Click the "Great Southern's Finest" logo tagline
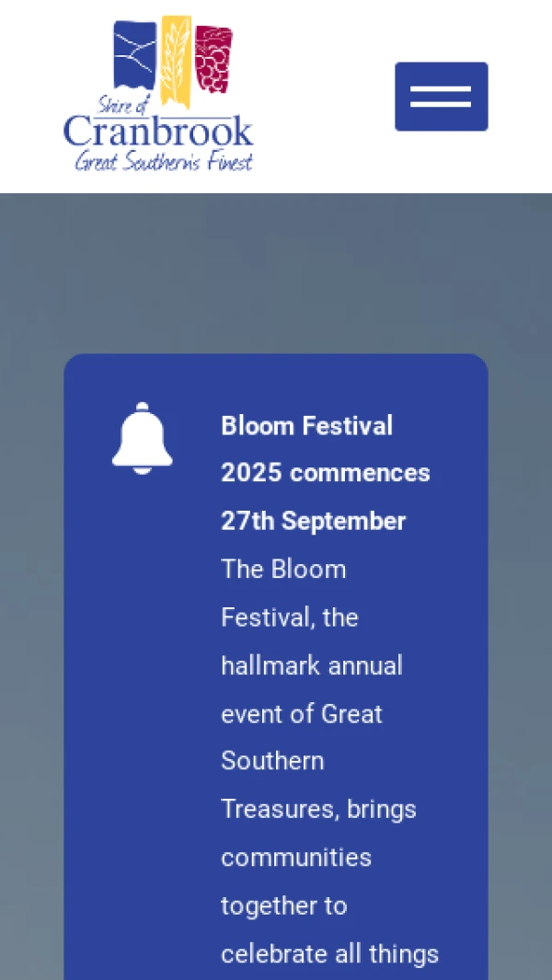 (163, 162)
